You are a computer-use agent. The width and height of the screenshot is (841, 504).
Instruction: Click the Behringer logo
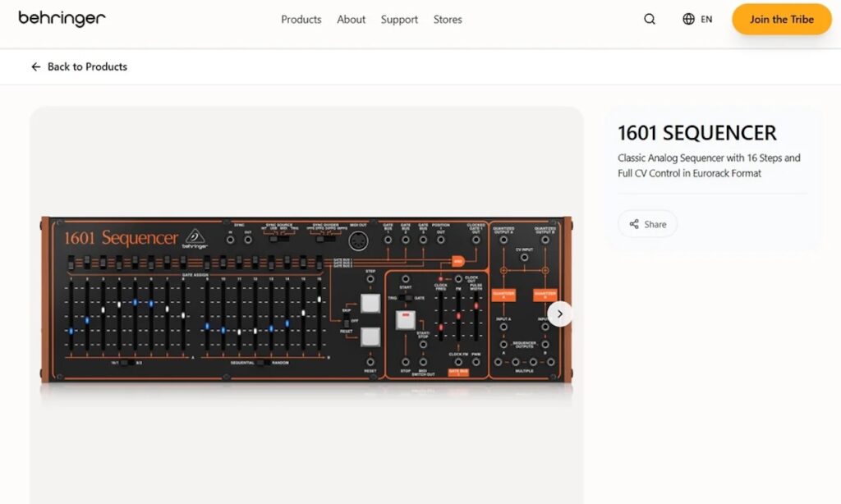tap(62, 19)
